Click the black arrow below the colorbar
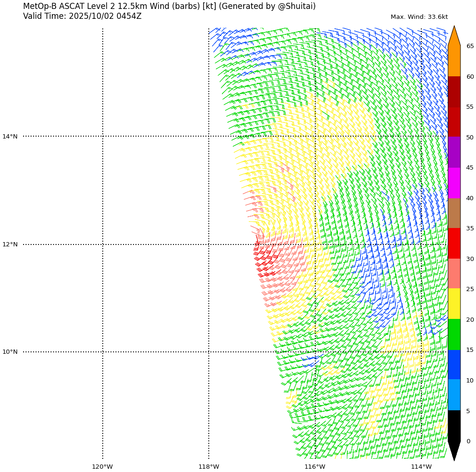 [x=454, y=450]
